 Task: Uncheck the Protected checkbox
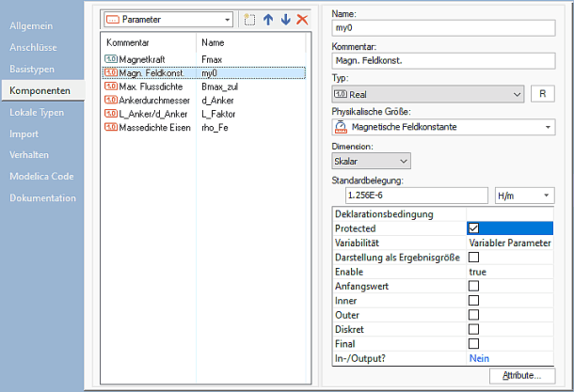473,228
